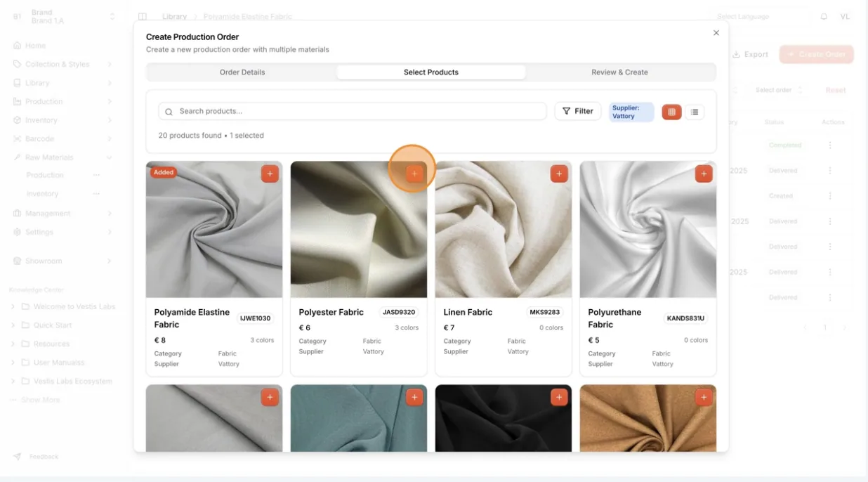Image resolution: width=868 pixels, height=482 pixels.
Task: Click the Filter button
Action: point(578,111)
